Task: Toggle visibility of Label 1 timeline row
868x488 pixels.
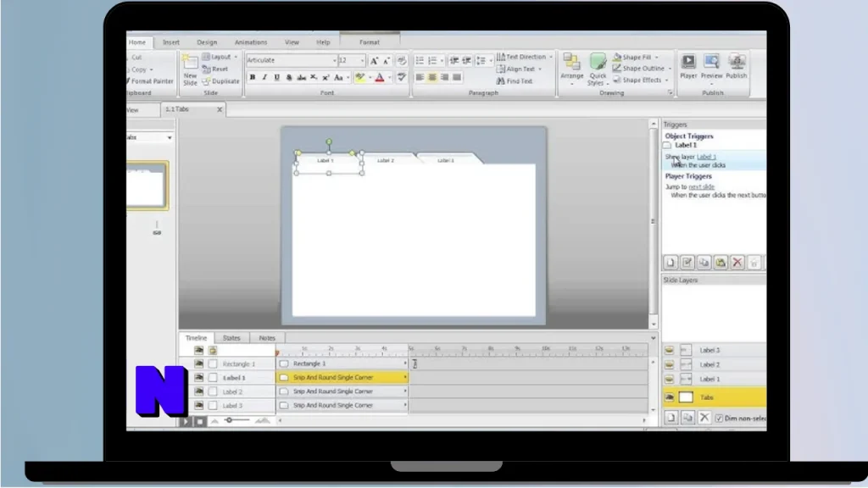Action: (198, 378)
